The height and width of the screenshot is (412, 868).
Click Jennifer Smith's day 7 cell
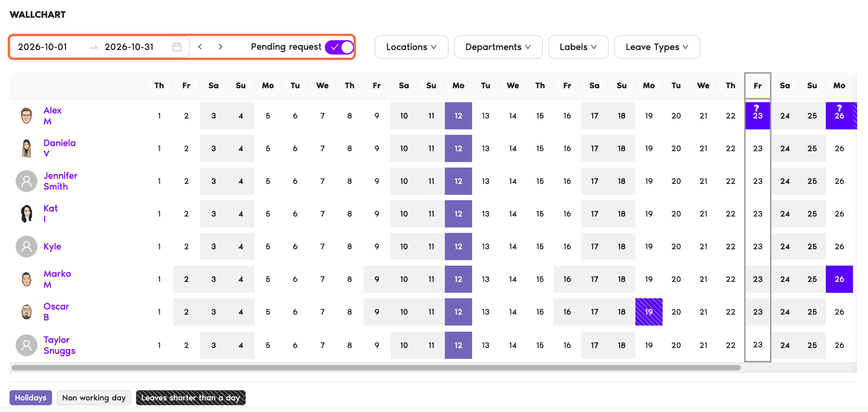322,181
